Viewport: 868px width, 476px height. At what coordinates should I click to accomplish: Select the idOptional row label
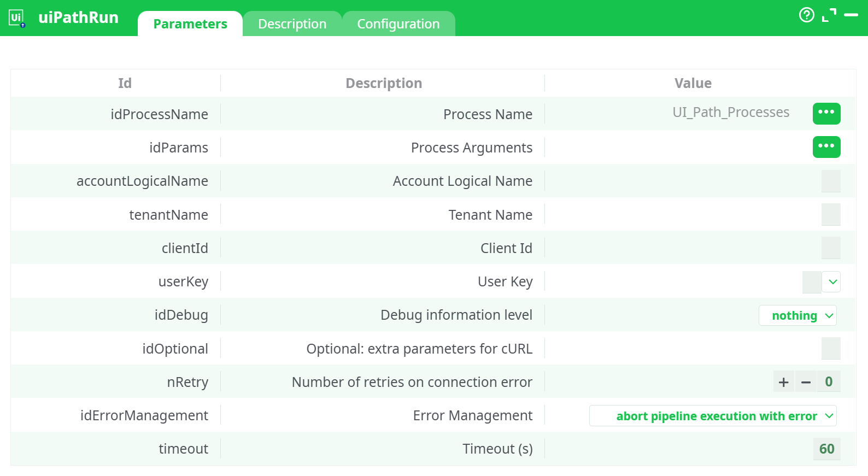[175, 349]
